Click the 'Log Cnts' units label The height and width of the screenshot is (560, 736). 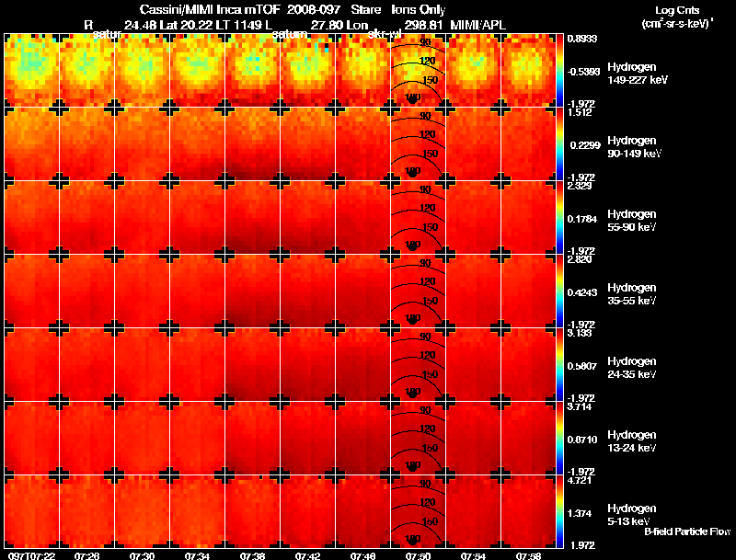coord(676,10)
